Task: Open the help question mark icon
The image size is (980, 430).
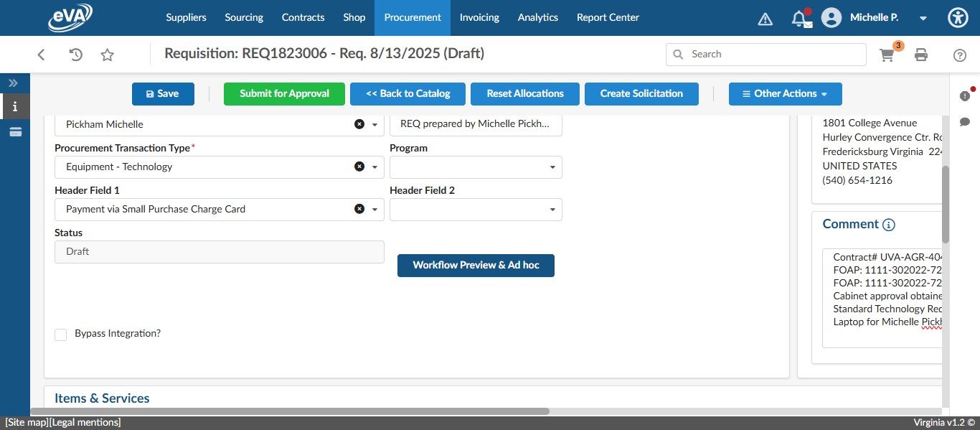Action: pyautogui.click(x=959, y=54)
